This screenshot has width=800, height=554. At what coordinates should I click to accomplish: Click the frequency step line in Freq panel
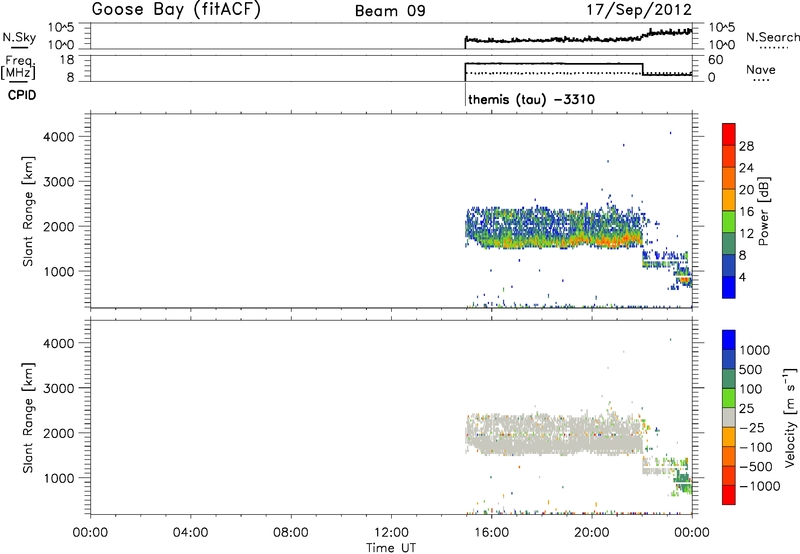coord(643,69)
